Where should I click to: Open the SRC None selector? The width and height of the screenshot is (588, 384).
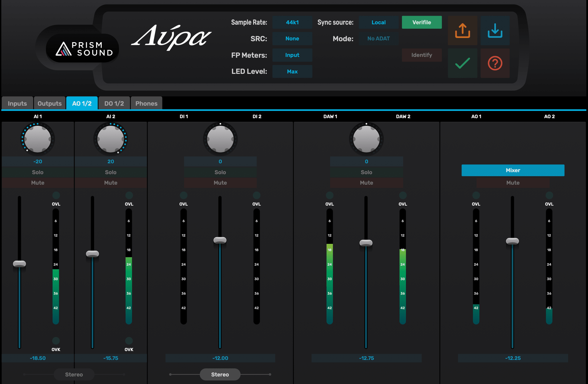[292, 38]
